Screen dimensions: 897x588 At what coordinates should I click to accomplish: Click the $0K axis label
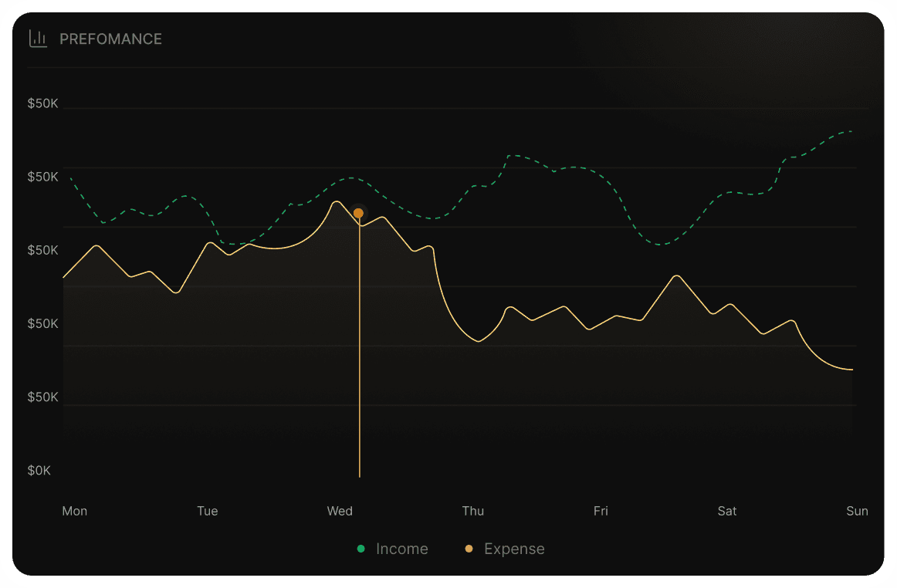coord(39,470)
